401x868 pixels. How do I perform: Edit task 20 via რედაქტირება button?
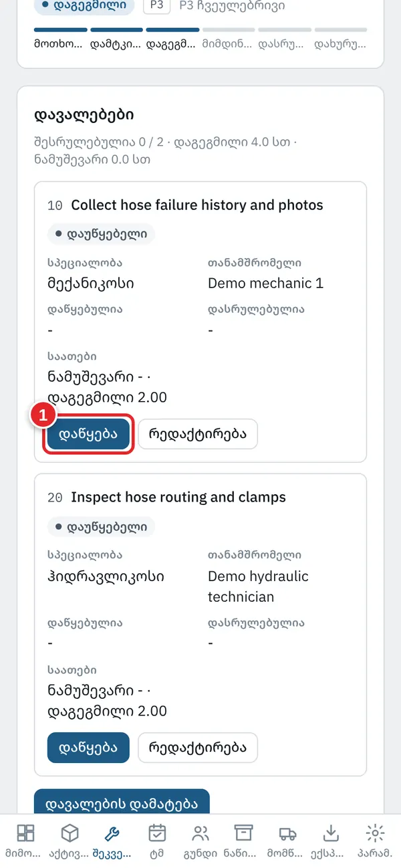[198, 748]
